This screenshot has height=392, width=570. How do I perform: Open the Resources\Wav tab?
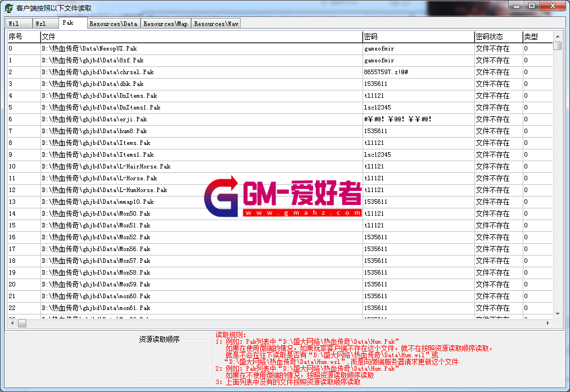216,24
